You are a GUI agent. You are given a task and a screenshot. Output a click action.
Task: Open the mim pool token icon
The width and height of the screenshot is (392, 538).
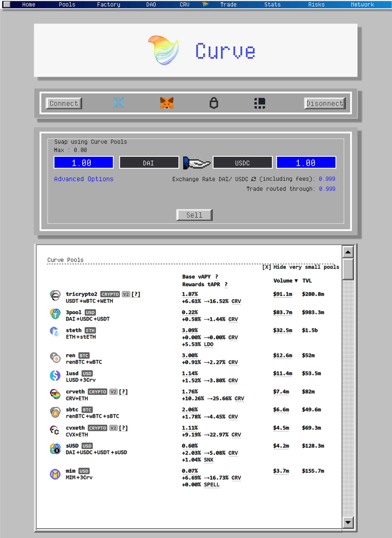(55, 474)
